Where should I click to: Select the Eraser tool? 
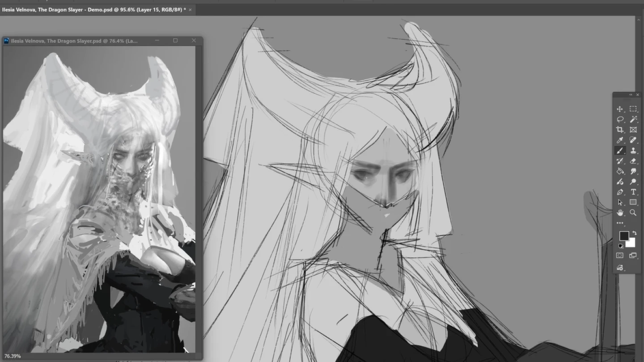[633, 160]
